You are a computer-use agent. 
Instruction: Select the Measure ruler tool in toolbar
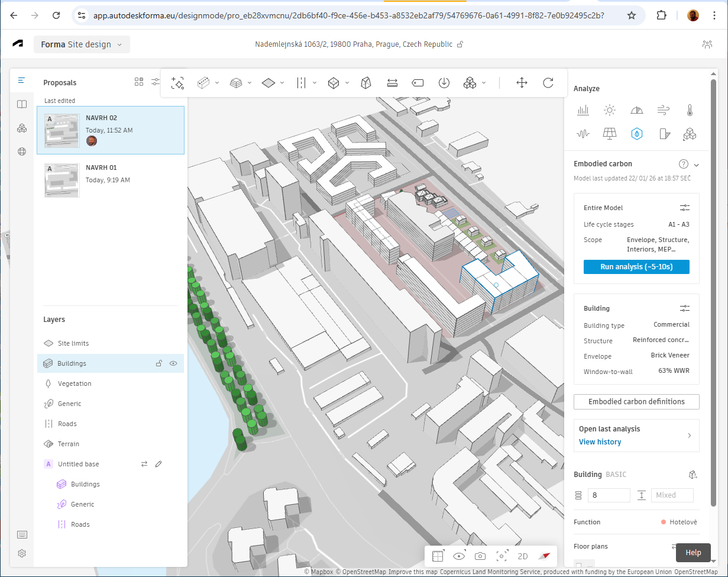(392, 83)
